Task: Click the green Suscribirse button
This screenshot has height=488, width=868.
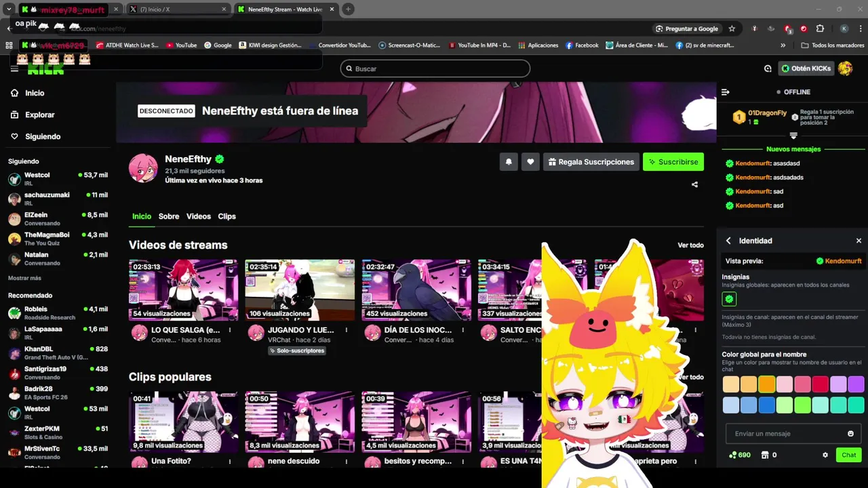Action: point(673,162)
